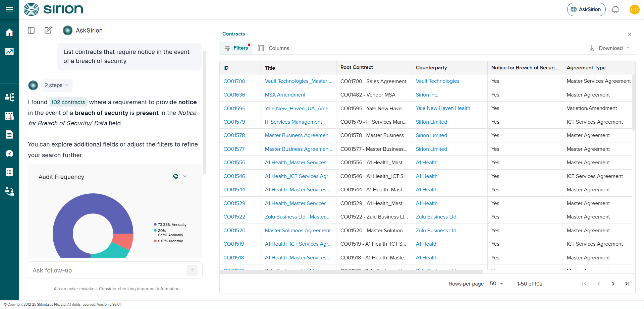Open the Sirion Inc. counterparty link

pyautogui.click(x=427, y=95)
